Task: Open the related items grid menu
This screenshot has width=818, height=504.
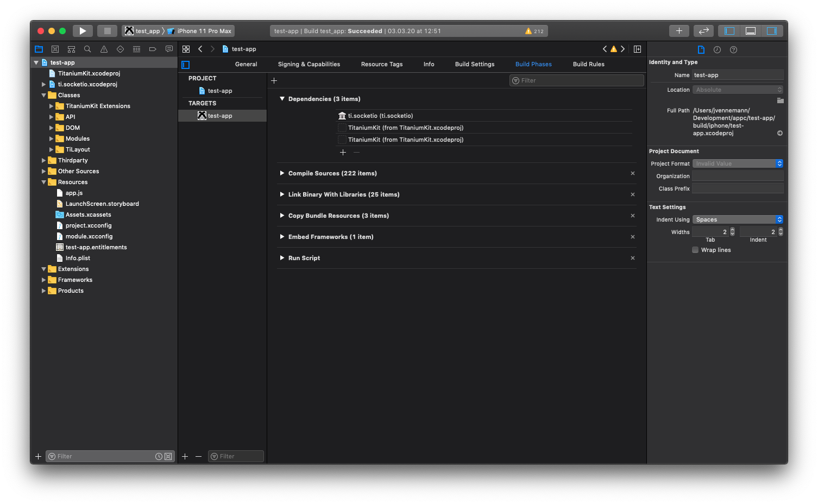Action: [186, 49]
